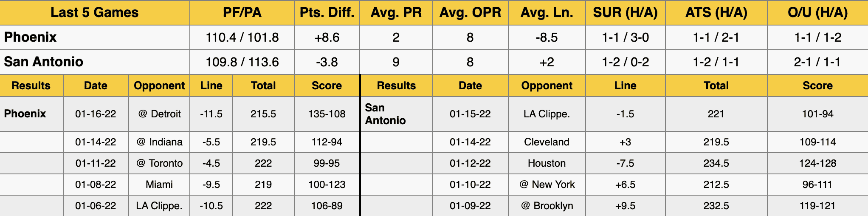
Task: Click the SUR (H/A) column header
Action: tap(626, 12)
